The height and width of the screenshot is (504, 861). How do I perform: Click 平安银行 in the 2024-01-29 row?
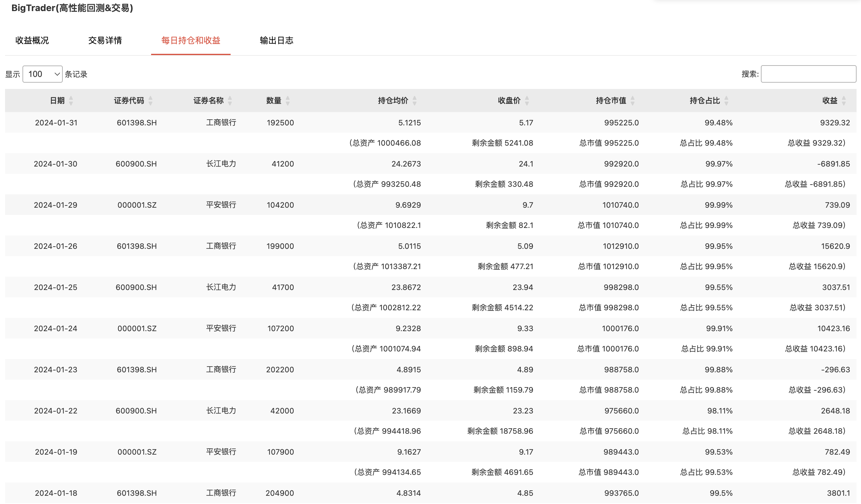coord(221,205)
